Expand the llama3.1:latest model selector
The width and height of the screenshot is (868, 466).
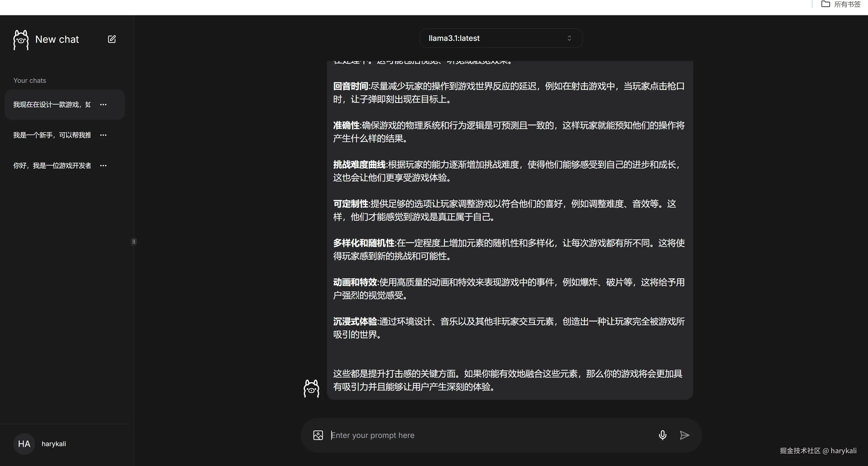click(x=501, y=38)
